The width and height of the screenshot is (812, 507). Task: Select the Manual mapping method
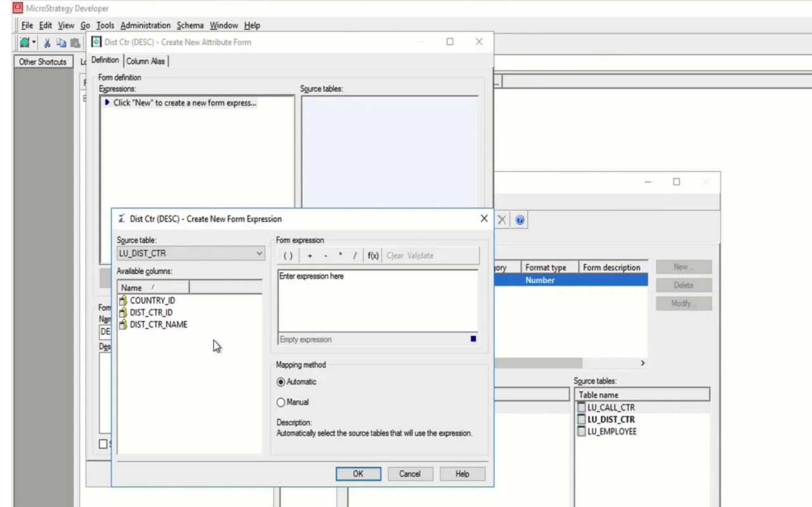point(281,402)
